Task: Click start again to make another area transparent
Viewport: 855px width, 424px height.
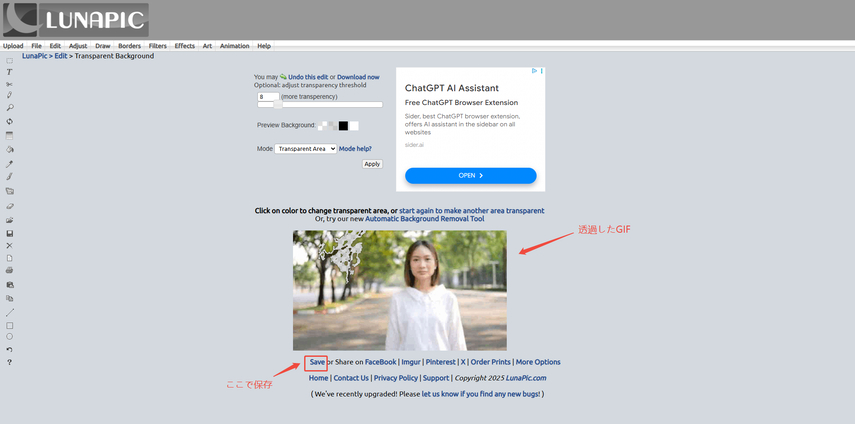Action: click(472, 210)
